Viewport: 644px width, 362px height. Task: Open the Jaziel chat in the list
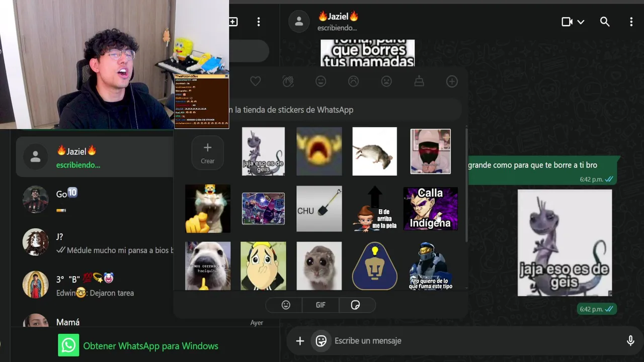pos(95,157)
